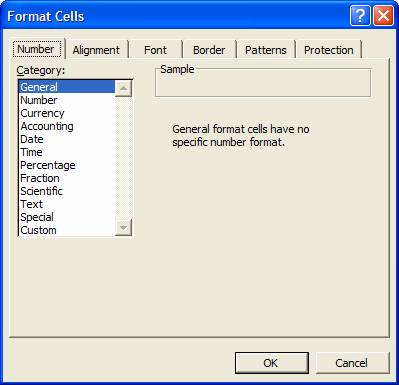
Task: Select Scientific in the Category list
Action: pyautogui.click(x=41, y=191)
